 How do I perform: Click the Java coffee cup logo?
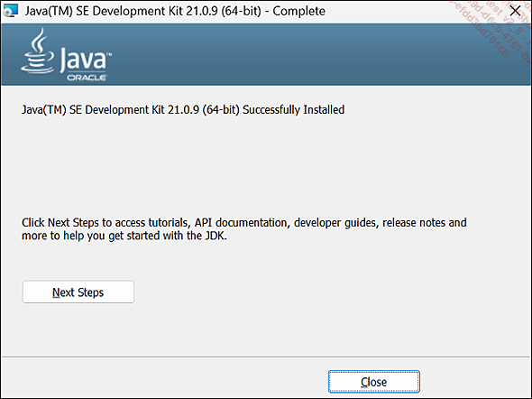click(38, 51)
